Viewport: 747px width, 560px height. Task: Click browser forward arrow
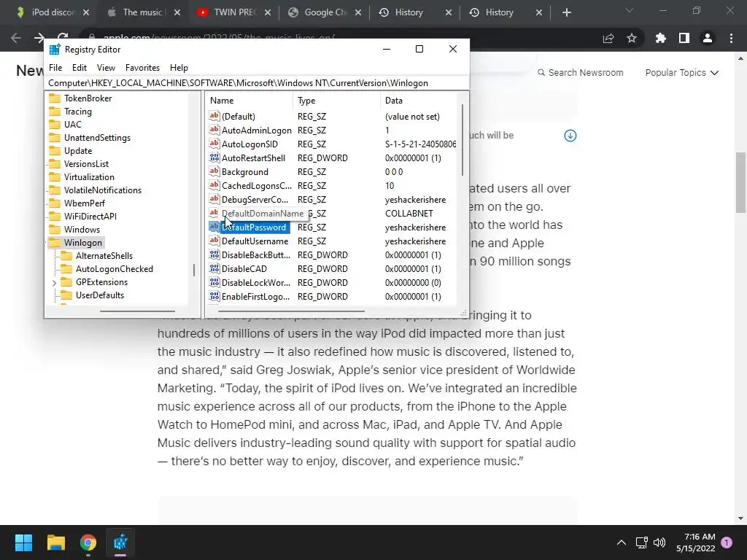tap(39, 38)
